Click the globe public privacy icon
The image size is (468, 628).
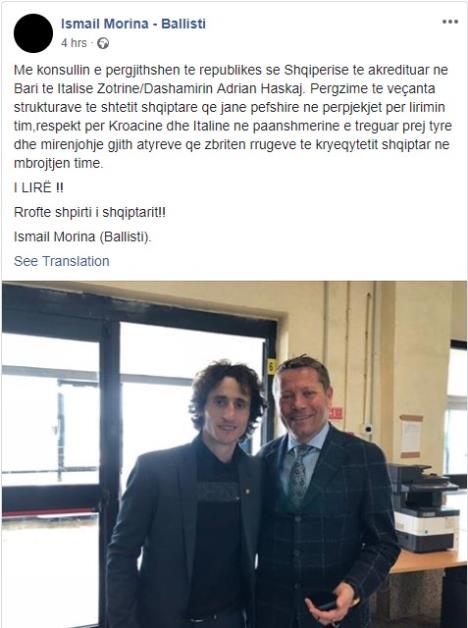coord(103,43)
